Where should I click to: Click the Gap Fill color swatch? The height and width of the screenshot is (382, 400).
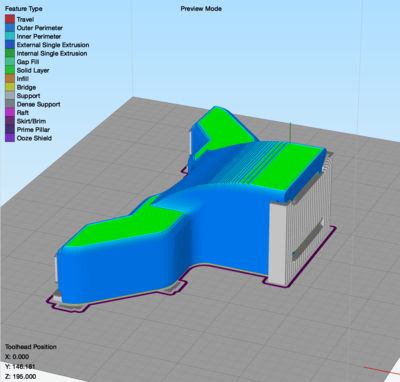(x=10, y=62)
